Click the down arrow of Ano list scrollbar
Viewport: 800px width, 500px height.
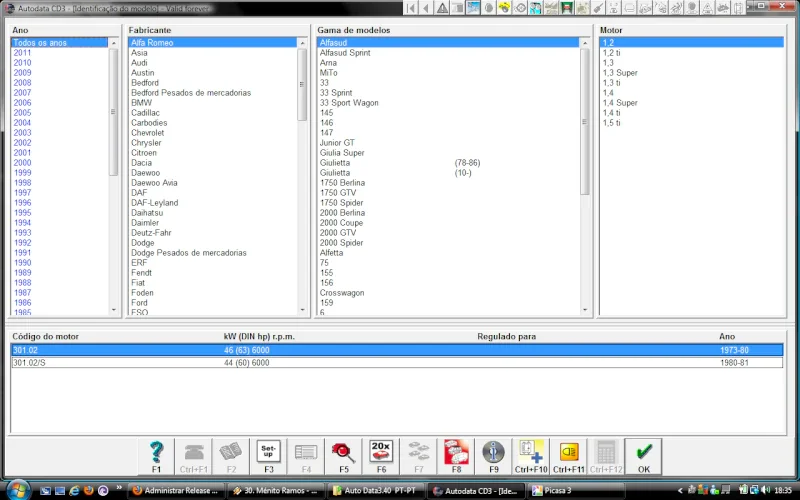pos(113,310)
